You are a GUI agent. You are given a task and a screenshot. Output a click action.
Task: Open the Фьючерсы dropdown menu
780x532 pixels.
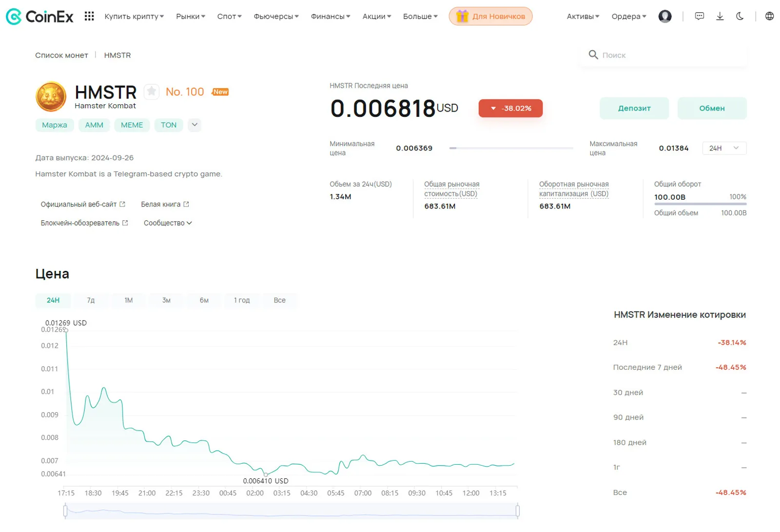coord(276,17)
